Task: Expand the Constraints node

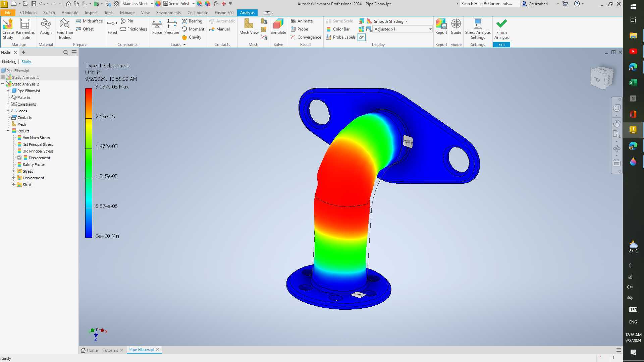Action: 8,104
